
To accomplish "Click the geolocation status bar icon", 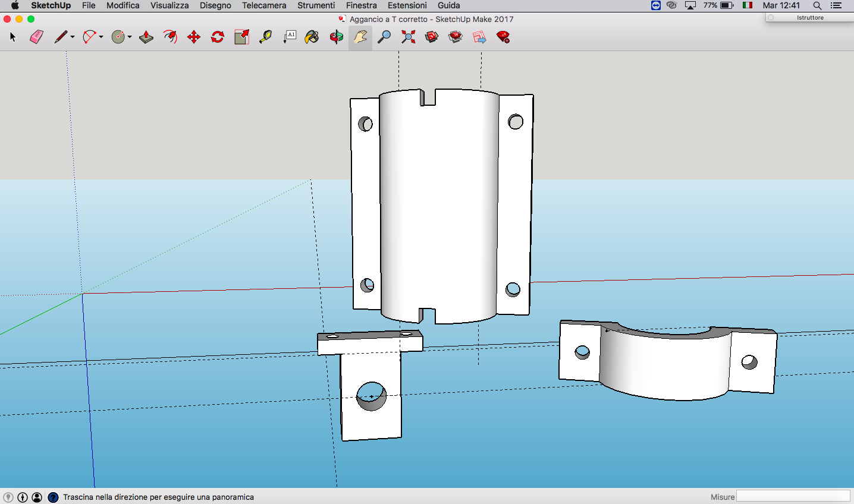I will tap(8, 497).
